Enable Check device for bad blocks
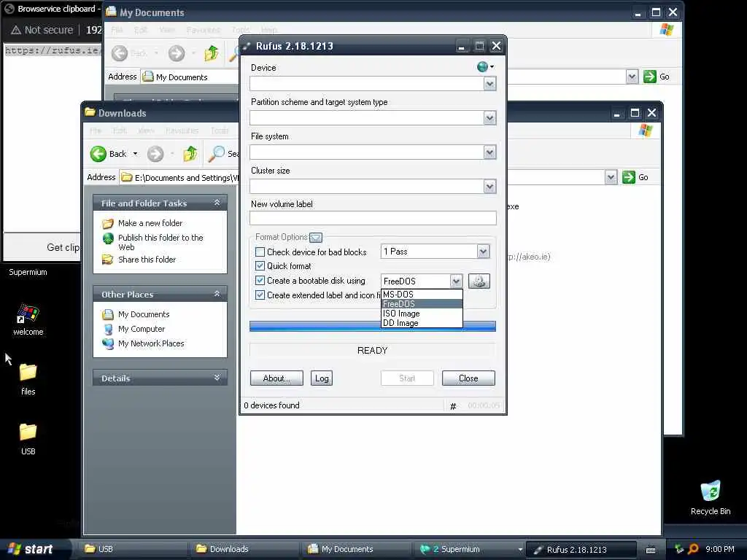This screenshot has height=560, width=747. pyautogui.click(x=260, y=252)
